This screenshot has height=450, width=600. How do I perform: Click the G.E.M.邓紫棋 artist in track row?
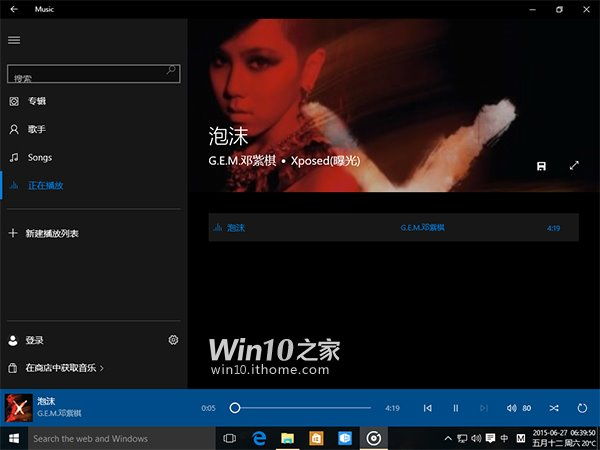tap(422, 228)
